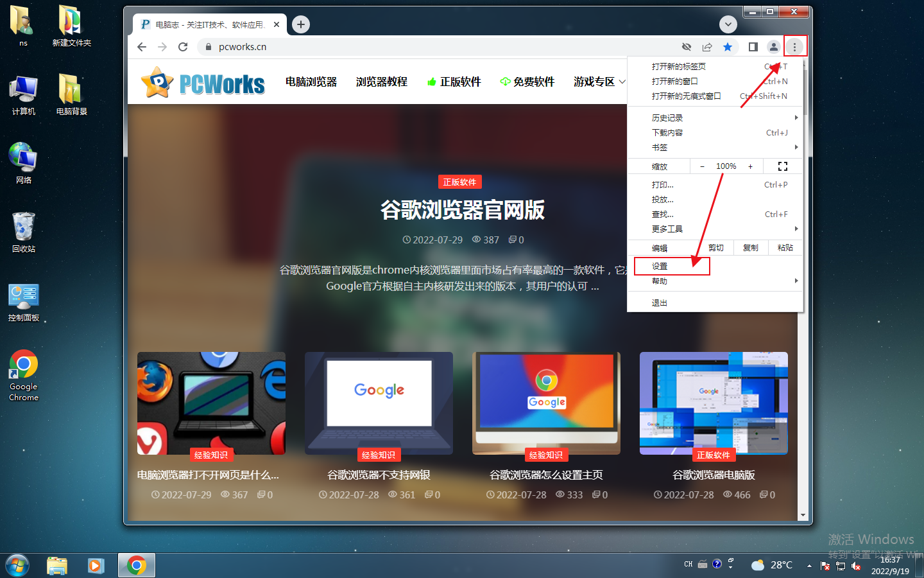Click the site lock icon
Screen dimensions: 924x578
208,47
